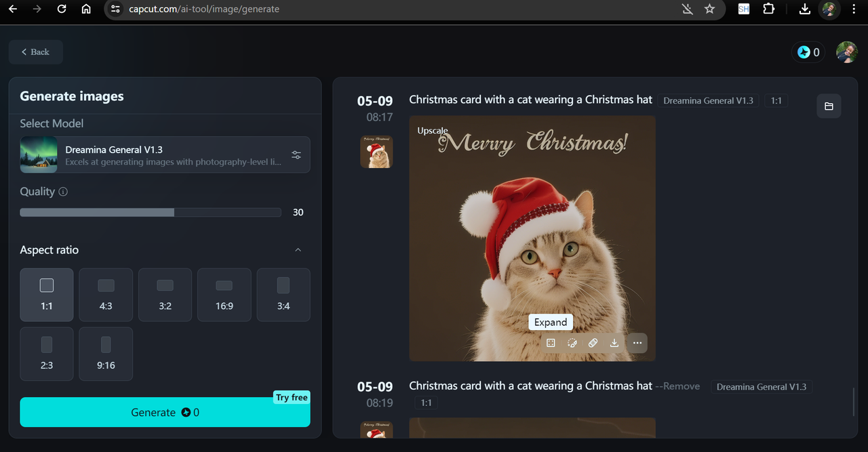
Task: Open the Chrome three-dot menu
Action: [x=854, y=9]
